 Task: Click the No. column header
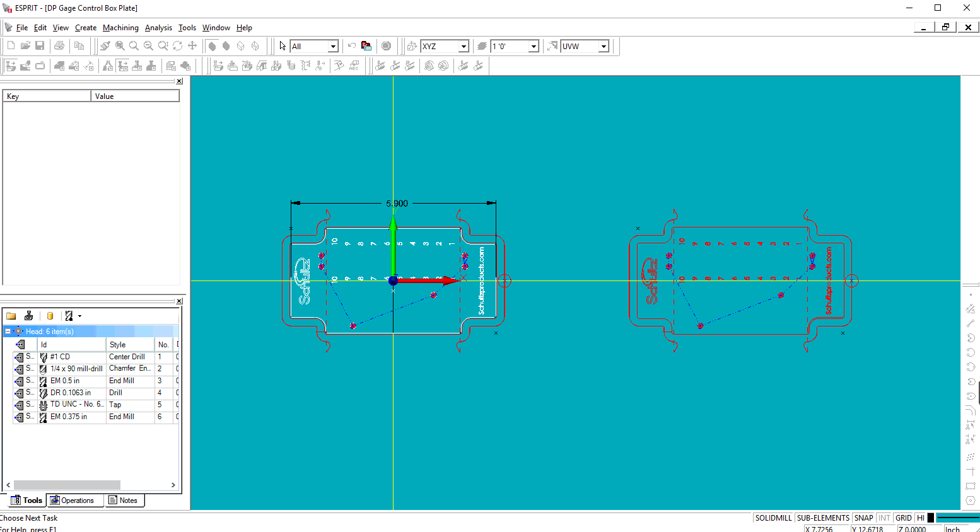click(x=164, y=345)
